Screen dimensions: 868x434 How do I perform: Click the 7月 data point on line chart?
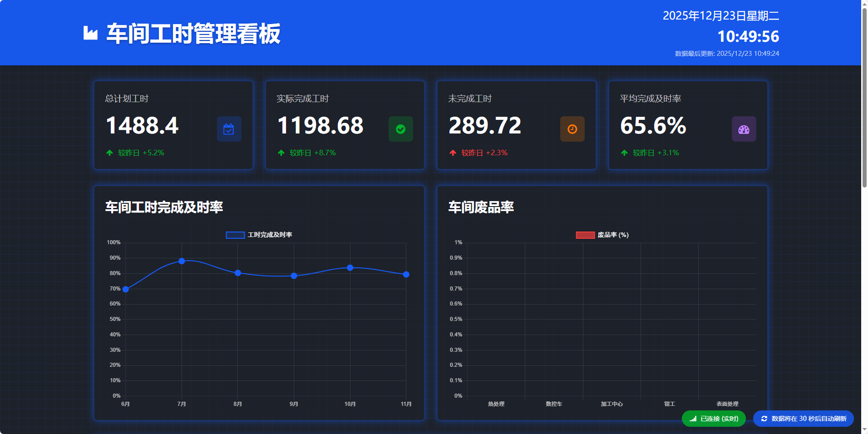pos(182,261)
